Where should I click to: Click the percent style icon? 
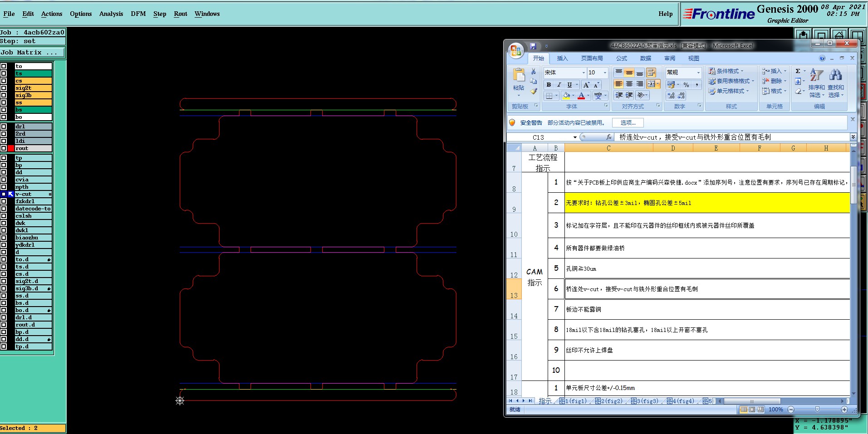point(686,85)
